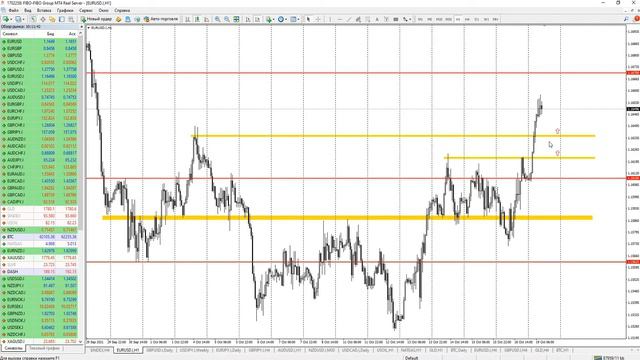Screen dimensions: 640x360
Task: Toggle the Data Window crosshair icon
Action: [43, 19]
